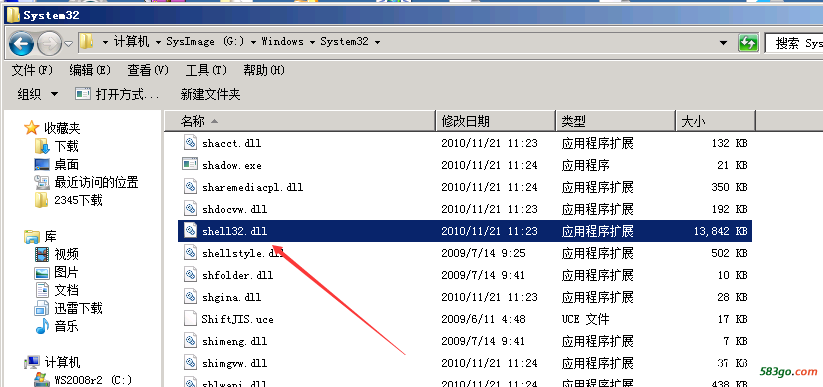Sort by the 类型 column header
Image resolution: width=823 pixels, height=387 pixels.
click(615, 121)
